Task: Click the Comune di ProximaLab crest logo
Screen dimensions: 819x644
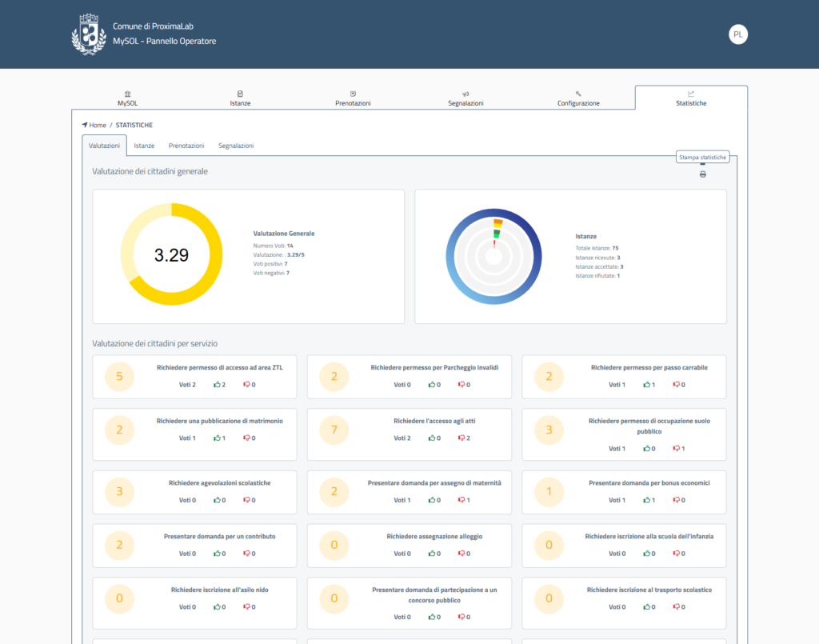Action: (x=89, y=34)
